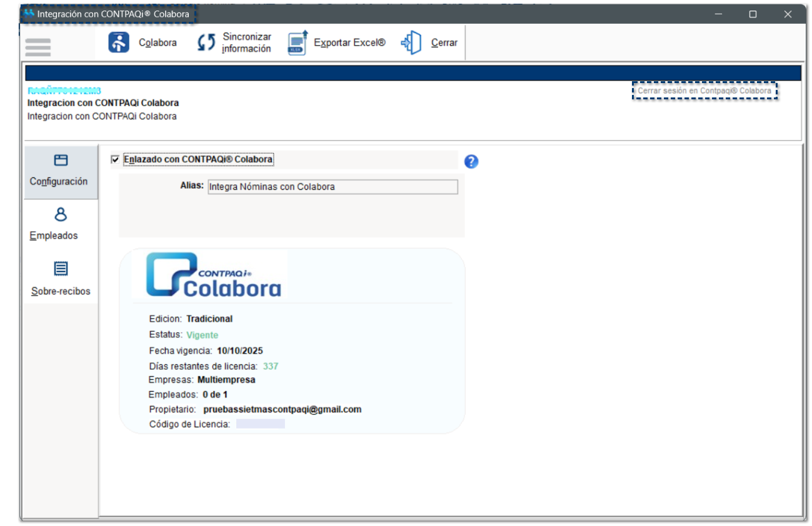Click the bold Integracion con CONTPAQi Colabora heading

click(x=103, y=103)
